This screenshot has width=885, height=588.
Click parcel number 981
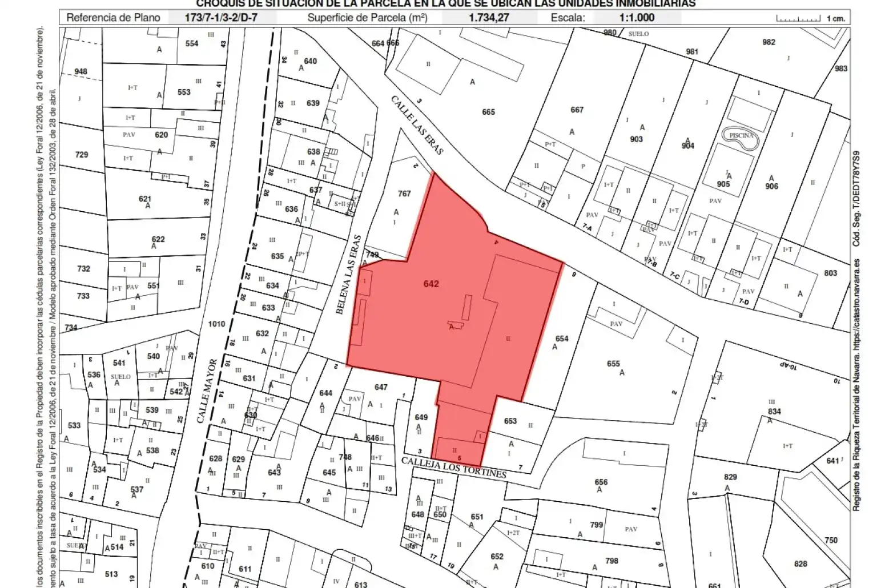(692, 51)
